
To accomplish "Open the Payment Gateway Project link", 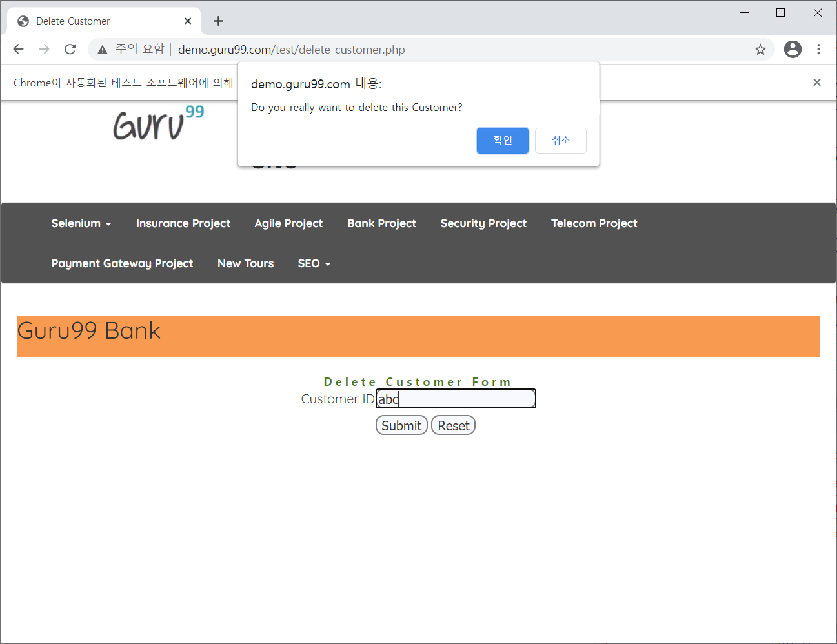I will click(122, 263).
